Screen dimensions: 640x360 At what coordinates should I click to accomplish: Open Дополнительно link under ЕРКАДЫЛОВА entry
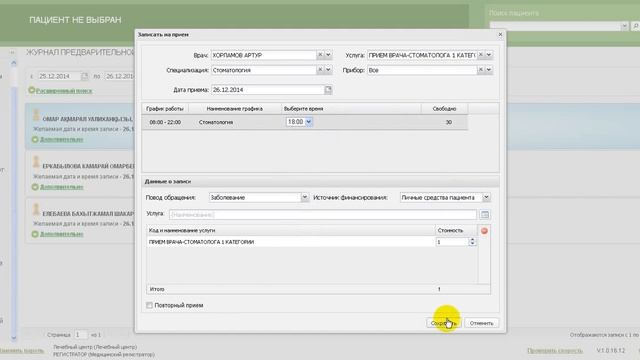coord(61,187)
